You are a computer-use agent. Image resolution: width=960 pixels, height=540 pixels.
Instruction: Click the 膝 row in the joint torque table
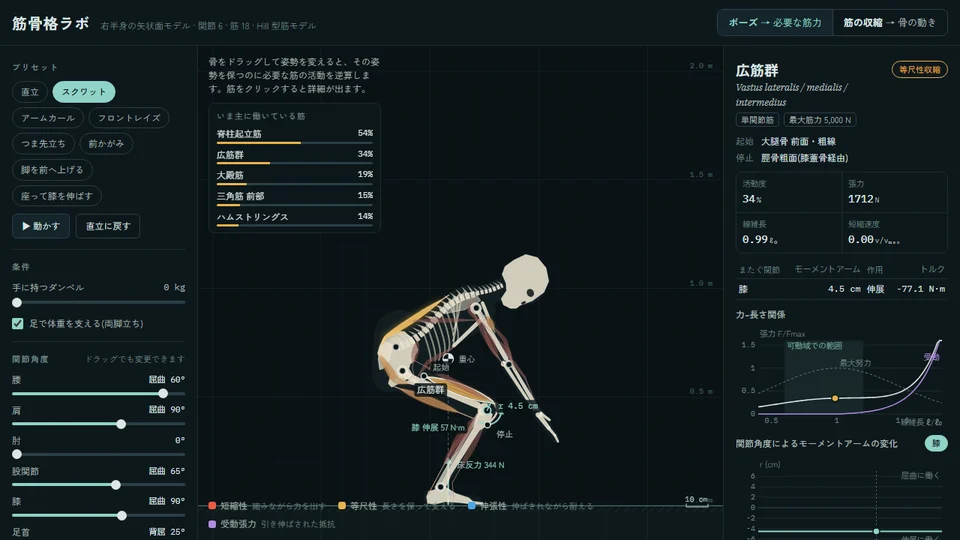click(x=841, y=289)
